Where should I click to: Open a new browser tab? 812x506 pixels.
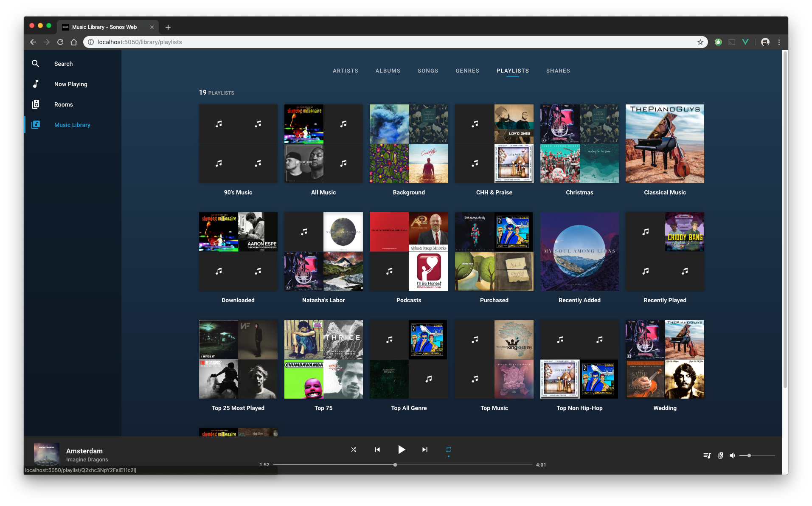pos(168,27)
